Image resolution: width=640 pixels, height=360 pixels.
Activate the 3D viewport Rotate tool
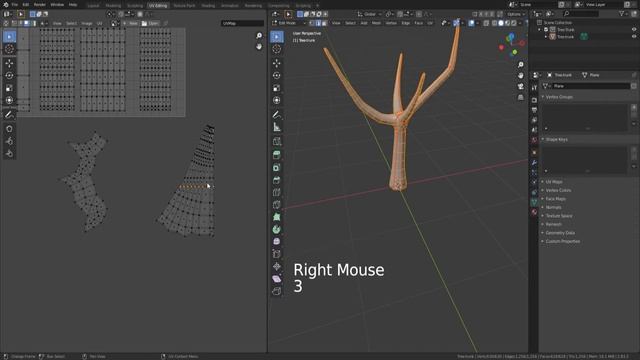tap(277, 76)
